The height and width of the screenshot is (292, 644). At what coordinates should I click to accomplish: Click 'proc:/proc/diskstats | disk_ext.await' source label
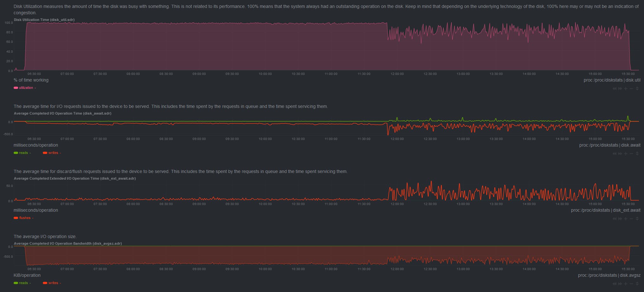[x=606, y=210]
